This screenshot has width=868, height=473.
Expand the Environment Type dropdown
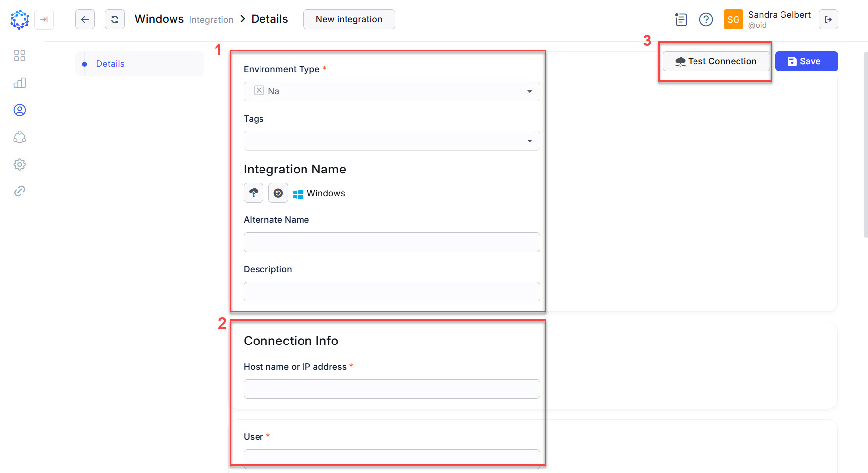(x=529, y=91)
